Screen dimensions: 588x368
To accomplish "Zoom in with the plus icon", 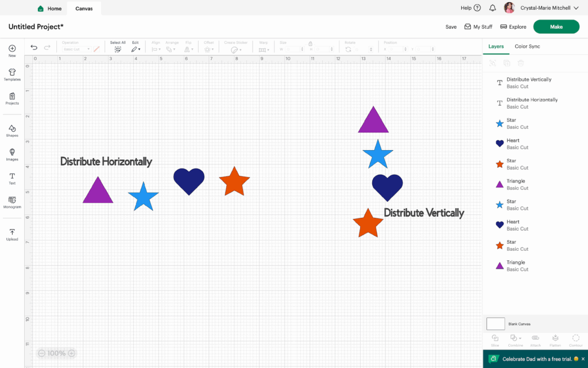I will point(72,353).
